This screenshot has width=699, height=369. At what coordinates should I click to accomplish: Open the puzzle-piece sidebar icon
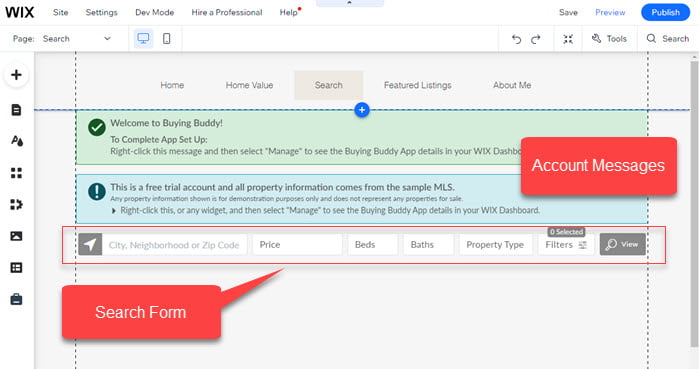click(x=16, y=205)
